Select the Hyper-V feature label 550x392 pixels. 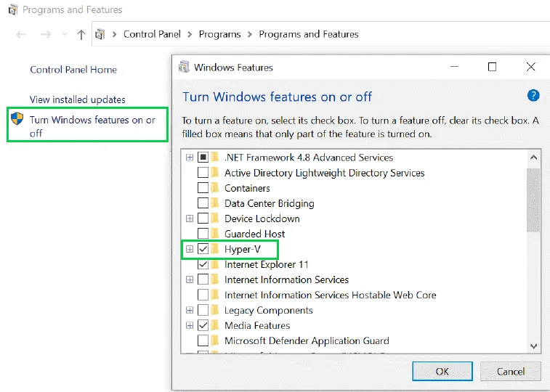click(243, 249)
